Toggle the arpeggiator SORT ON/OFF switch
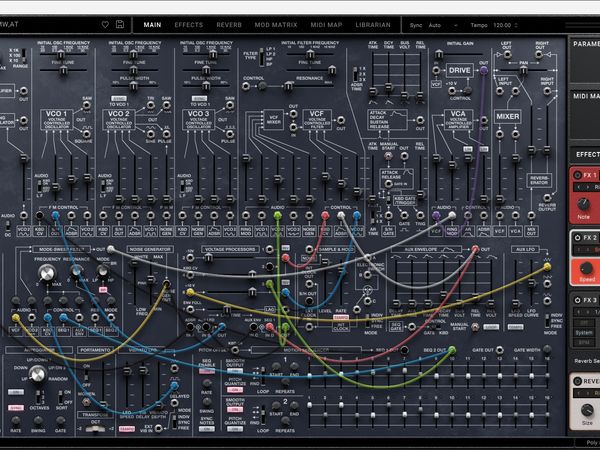Viewport: 600px width, 450px height. 60,397
